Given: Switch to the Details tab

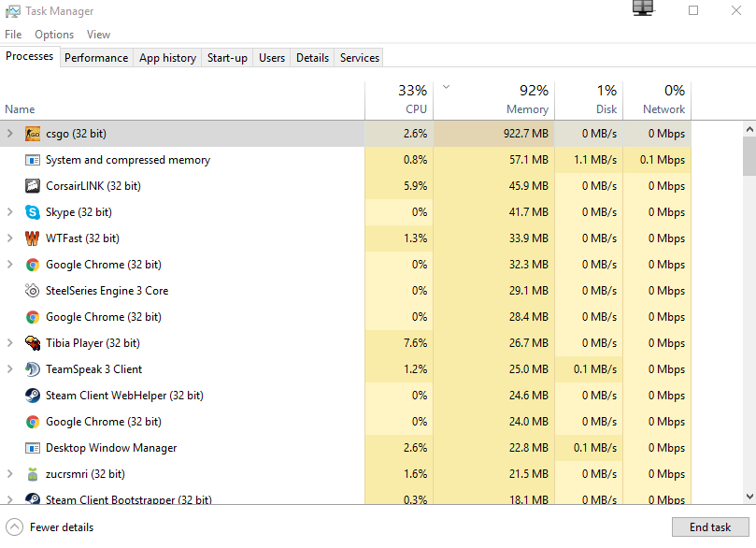Looking at the screenshot, I should tap(312, 58).
